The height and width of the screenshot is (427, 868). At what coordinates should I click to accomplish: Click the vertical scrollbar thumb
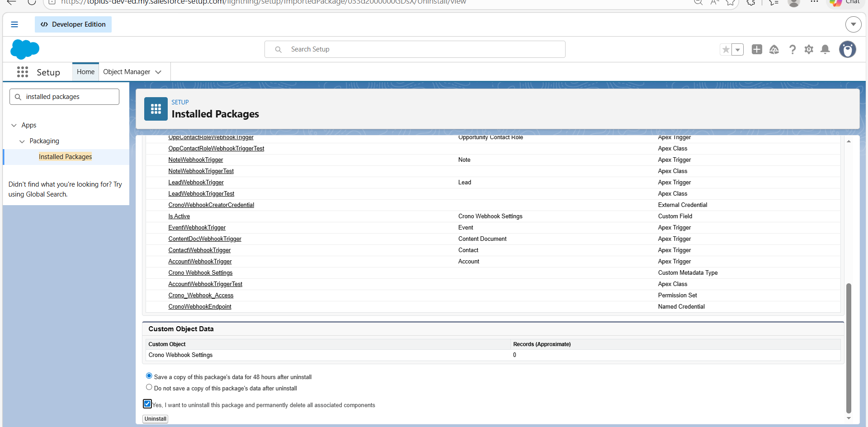pyautogui.click(x=849, y=348)
